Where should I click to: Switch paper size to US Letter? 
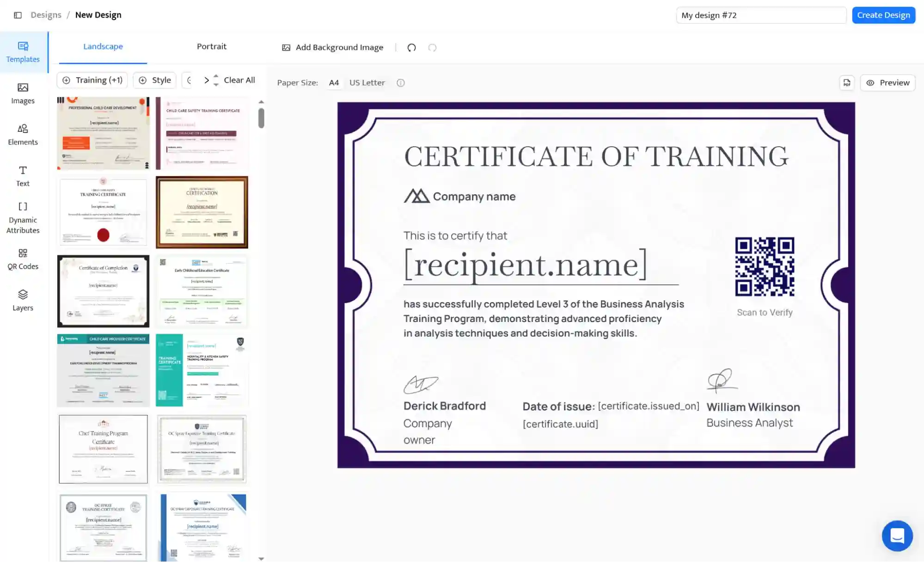point(367,83)
